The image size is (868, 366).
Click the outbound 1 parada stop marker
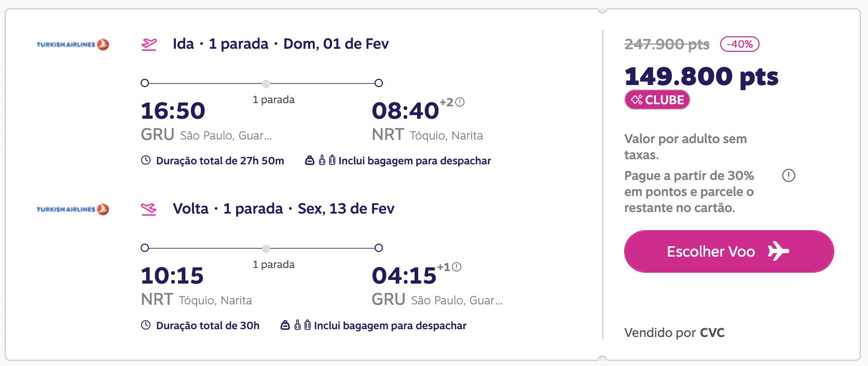pyautogui.click(x=266, y=83)
